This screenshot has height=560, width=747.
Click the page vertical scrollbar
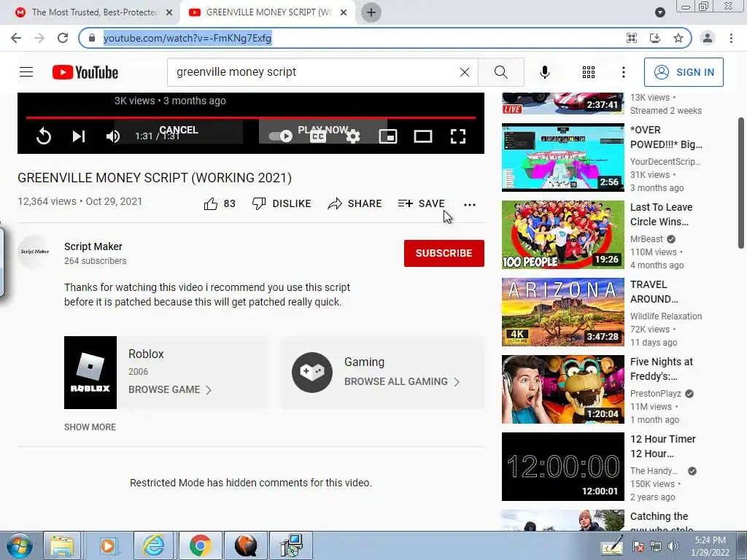741,183
